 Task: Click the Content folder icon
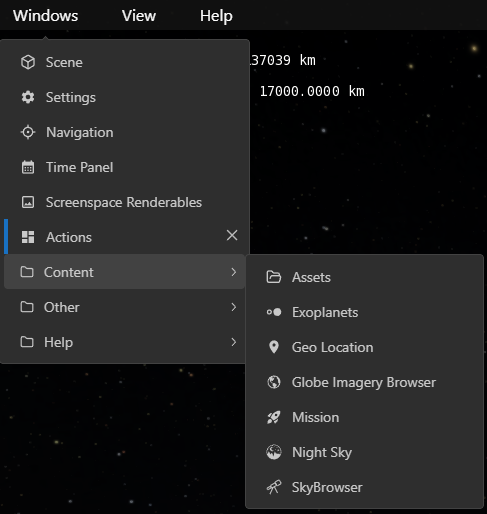27,272
